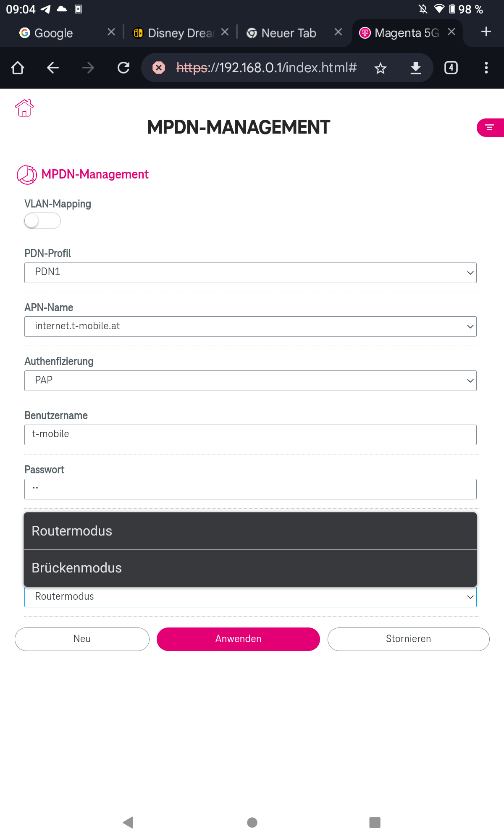Expand the Authenfizierung PAP dropdown
The image size is (504, 840).
[250, 381]
